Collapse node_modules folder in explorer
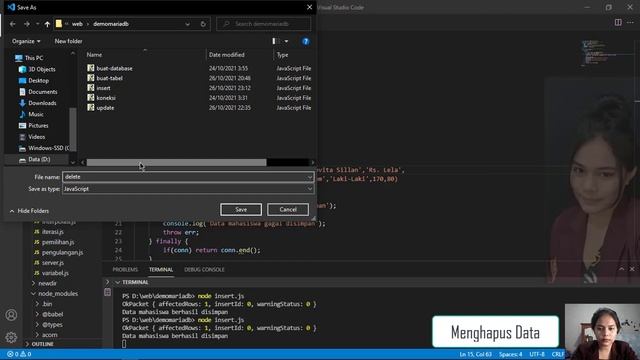The image size is (640, 360). point(58,293)
